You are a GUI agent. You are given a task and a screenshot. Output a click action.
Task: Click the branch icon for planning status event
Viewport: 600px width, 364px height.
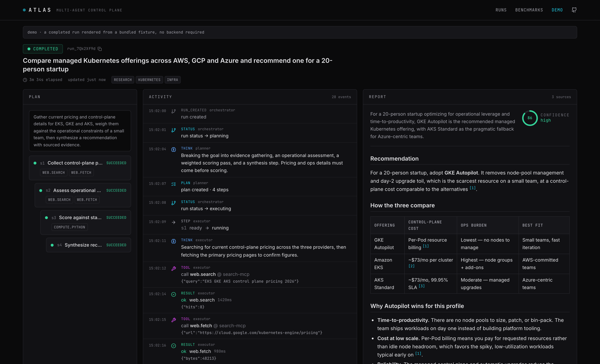pyautogui.click(x=173, y=130)
